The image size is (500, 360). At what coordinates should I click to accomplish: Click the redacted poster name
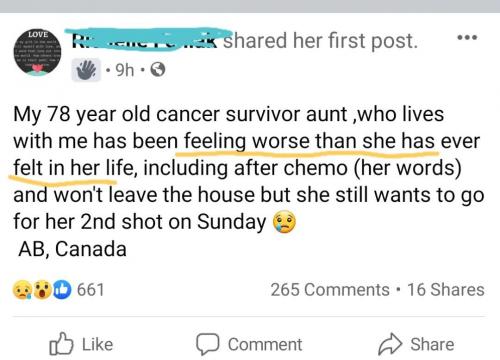pyautogui.click(x=148, y=40)
